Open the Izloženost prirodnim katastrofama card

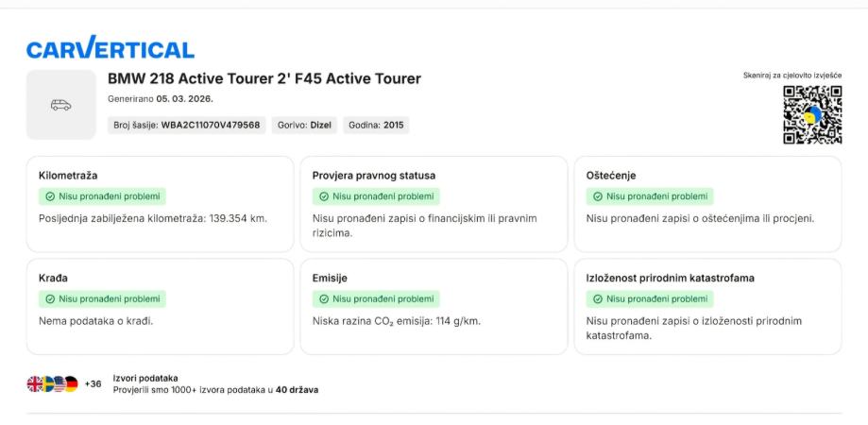tap(707, 307)
